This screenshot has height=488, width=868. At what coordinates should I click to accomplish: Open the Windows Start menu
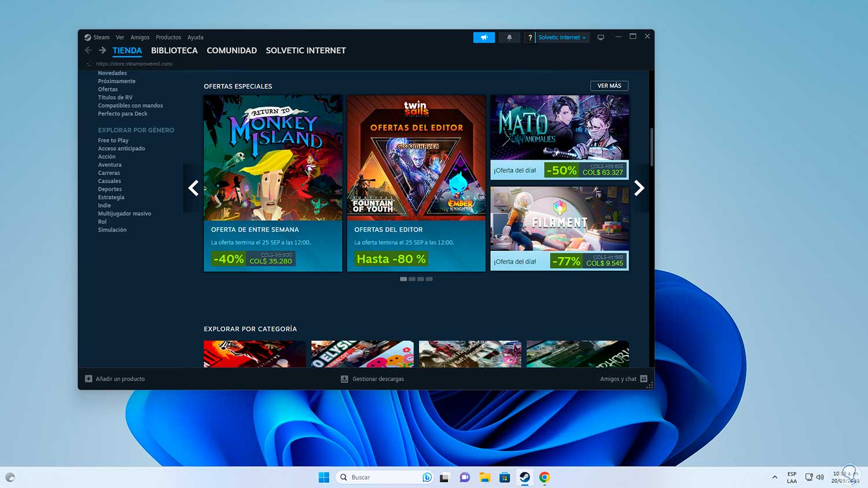pos(324,477)
